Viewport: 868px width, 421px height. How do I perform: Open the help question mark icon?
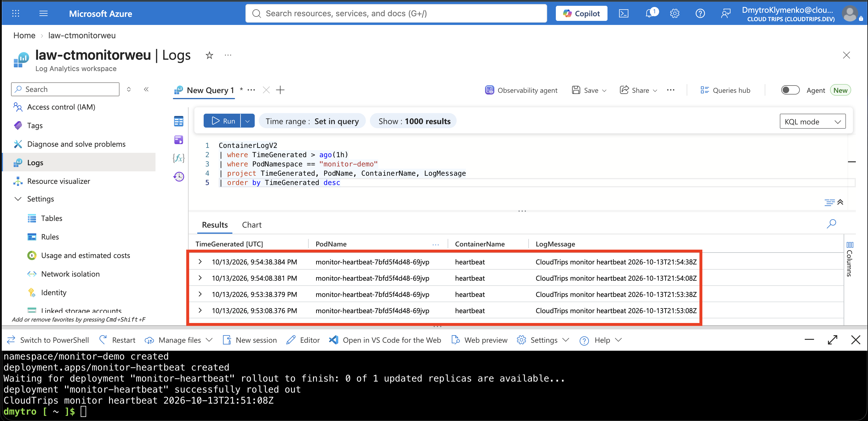[700, 13]
